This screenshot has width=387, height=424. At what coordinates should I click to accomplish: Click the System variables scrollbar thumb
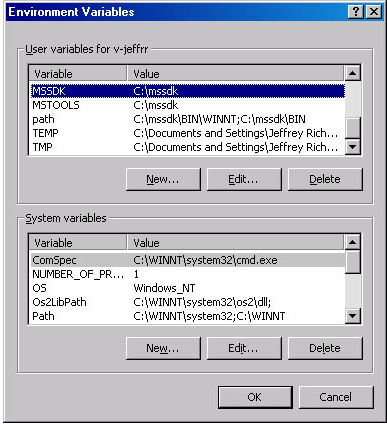tap(353, 262)
